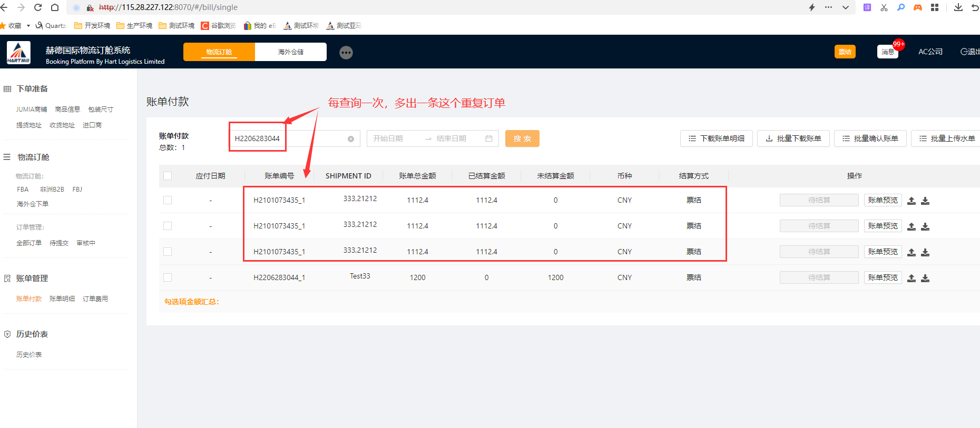Expand the browser toolbar chevron dropdown

[x=846, y=7]
